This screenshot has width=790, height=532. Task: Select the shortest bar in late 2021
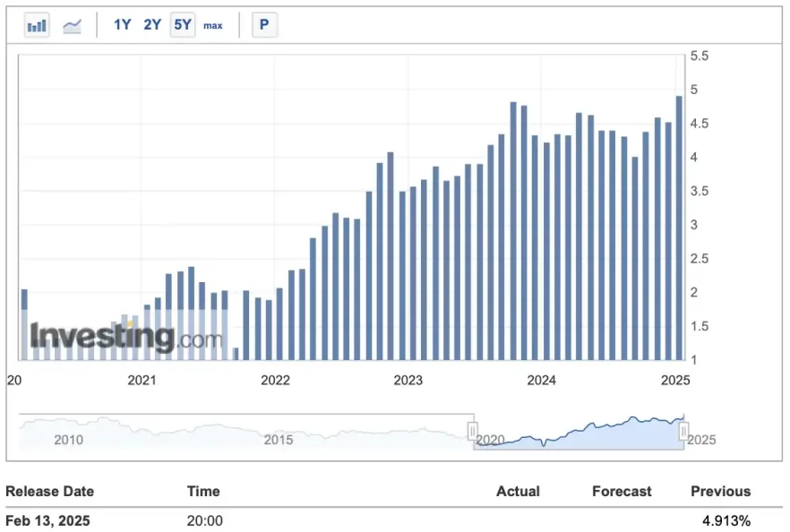tap(236, 354)
